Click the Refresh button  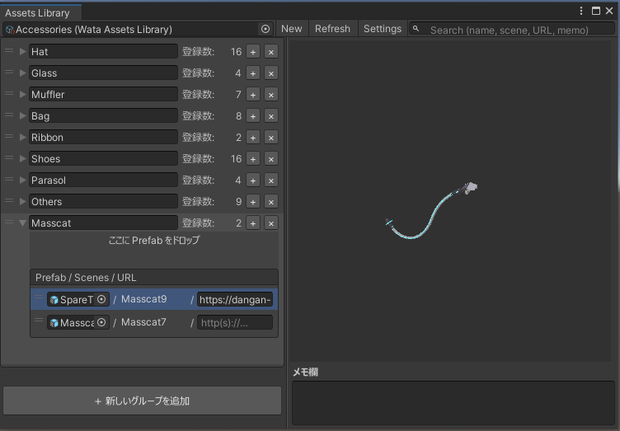(x=333, y=29)
